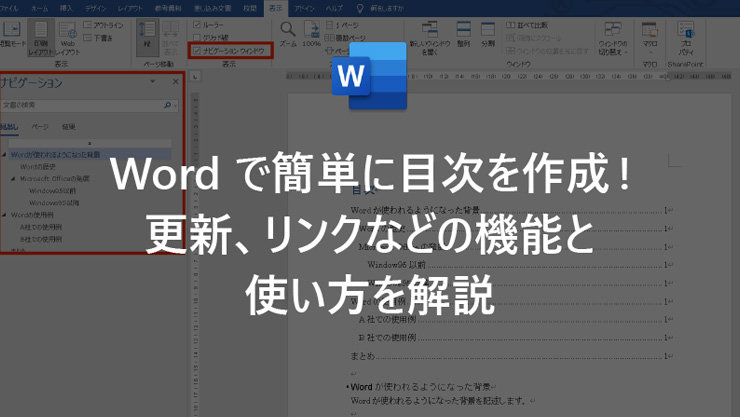Select the Print Layout (印刷レイアウト) view icon
Viewport: 740px width, 417px height.
(41, 38)
